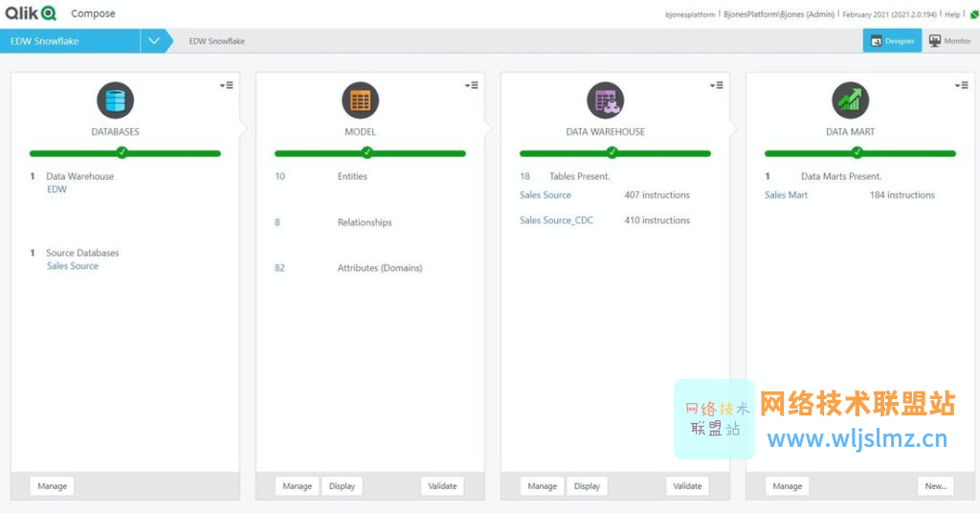
Task: Expand the EDW Snowflake project dropdown chevron
Action: [x=154, y=41]
